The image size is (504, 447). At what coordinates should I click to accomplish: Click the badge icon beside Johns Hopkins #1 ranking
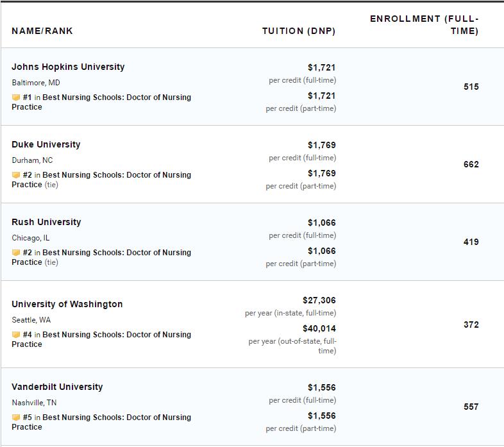click(16, 97)
